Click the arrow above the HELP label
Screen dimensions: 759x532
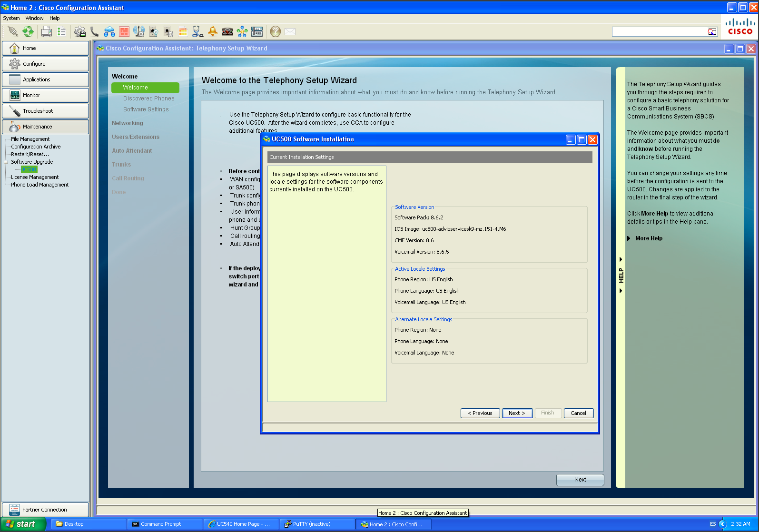pos(621,259)
